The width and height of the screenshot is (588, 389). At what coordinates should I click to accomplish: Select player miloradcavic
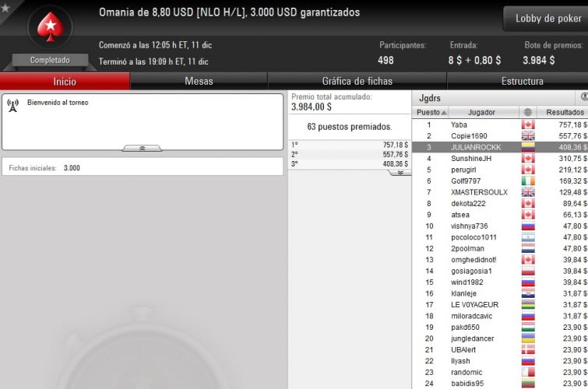pos(500,316)
